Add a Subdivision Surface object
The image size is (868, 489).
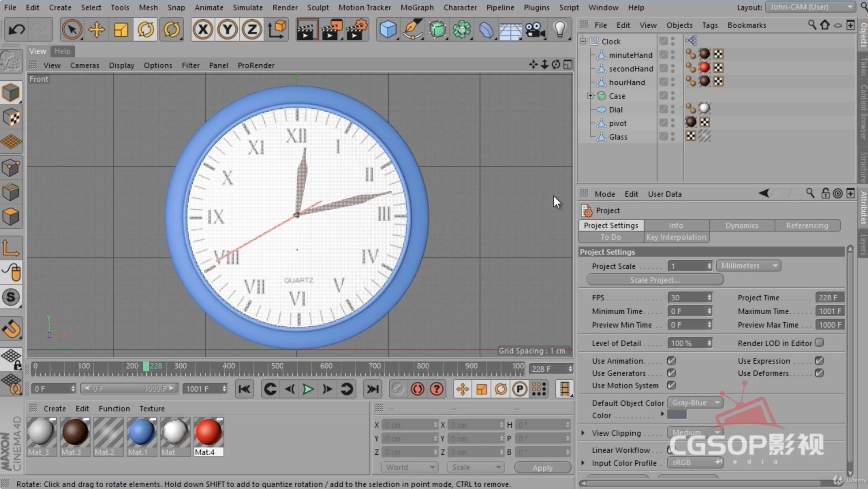point(437,29)
